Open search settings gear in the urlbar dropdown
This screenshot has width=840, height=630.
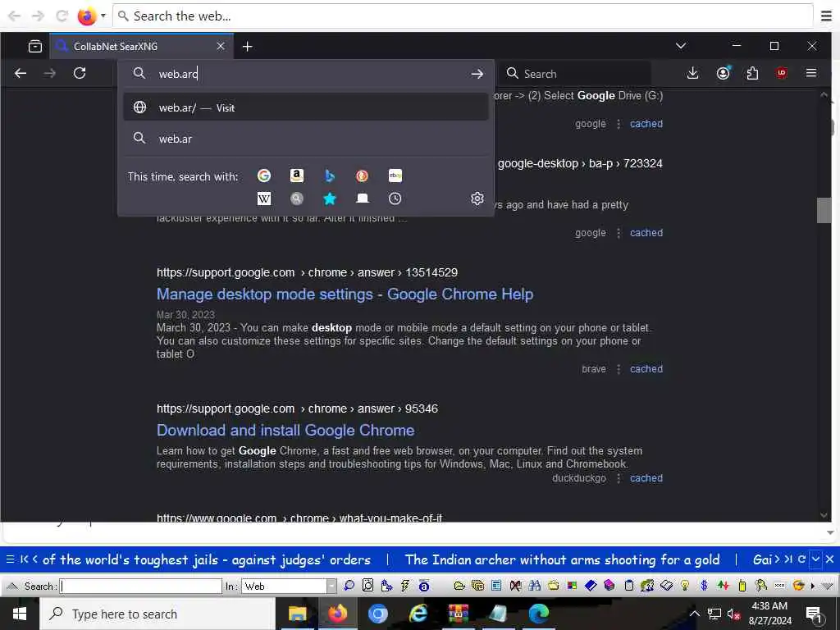[477, 199]
